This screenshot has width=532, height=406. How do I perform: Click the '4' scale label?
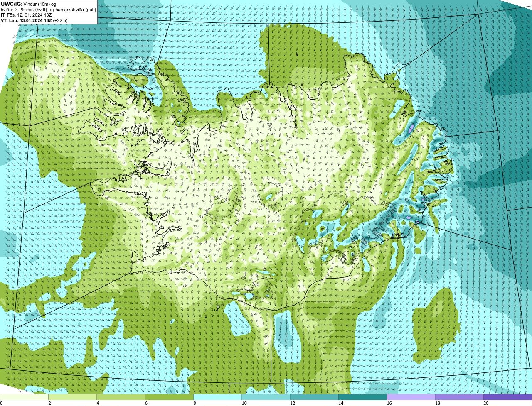pyautogui.click(x=98, y=403)
